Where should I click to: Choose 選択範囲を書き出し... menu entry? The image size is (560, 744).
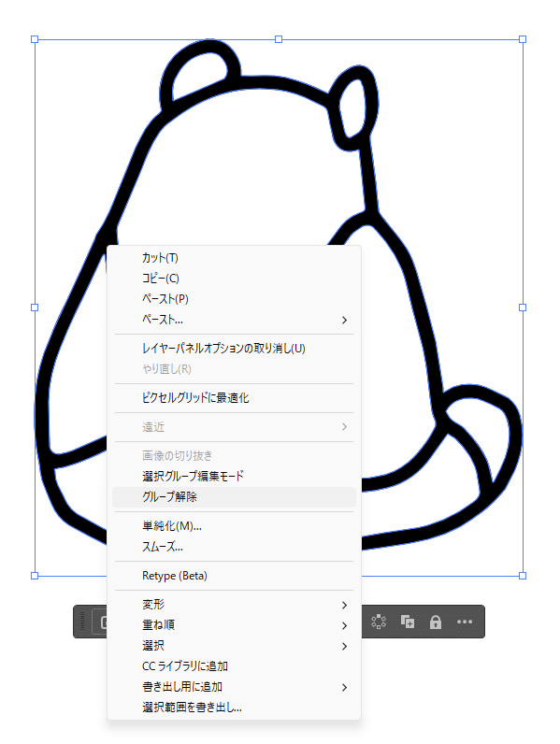tap(234, 708)
